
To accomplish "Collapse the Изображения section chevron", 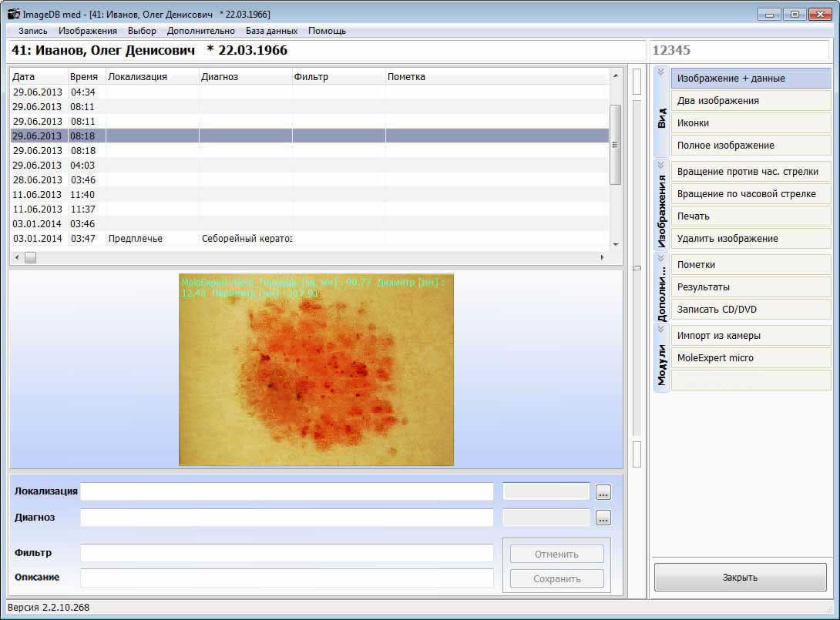I will click(660, 165).
